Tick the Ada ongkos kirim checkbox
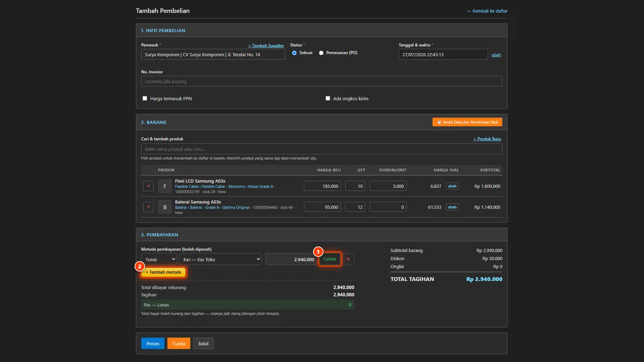 click(328, 99)
